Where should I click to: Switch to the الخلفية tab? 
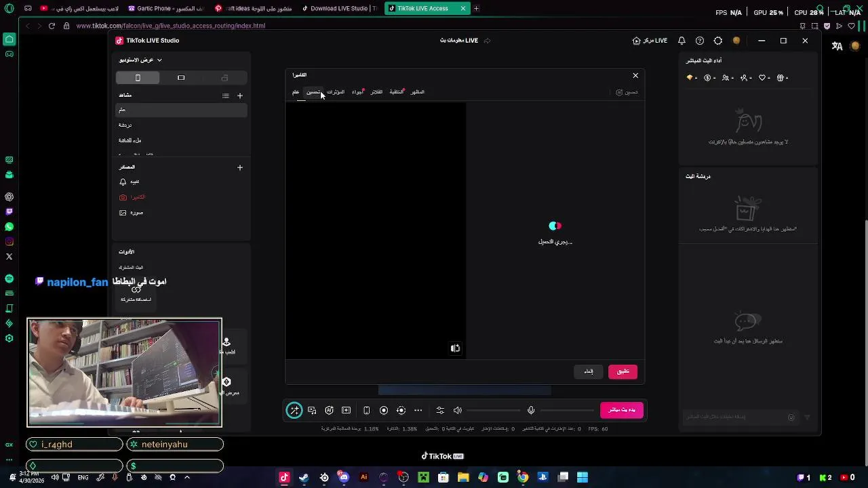pos(397,92)
